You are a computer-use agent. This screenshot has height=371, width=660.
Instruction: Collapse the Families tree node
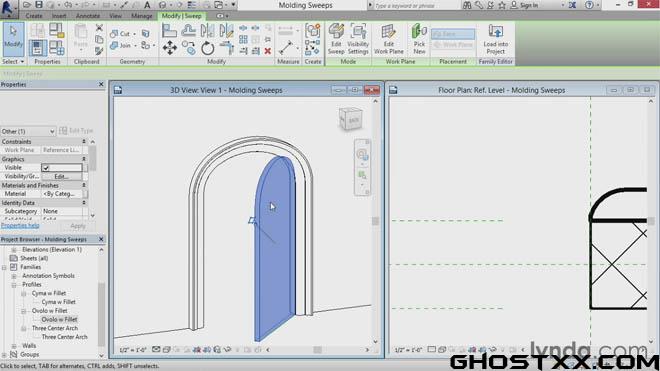coord(4,267)
